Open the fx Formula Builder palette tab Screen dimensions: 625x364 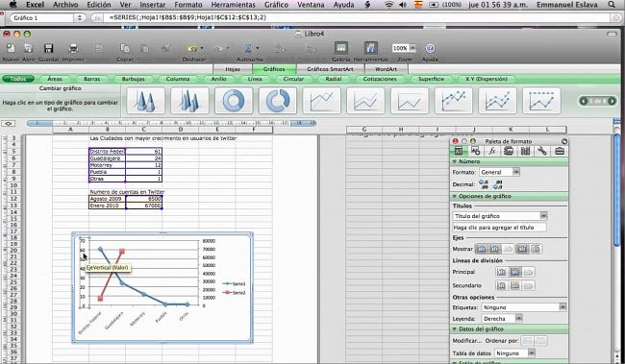(x=492, y=151)
